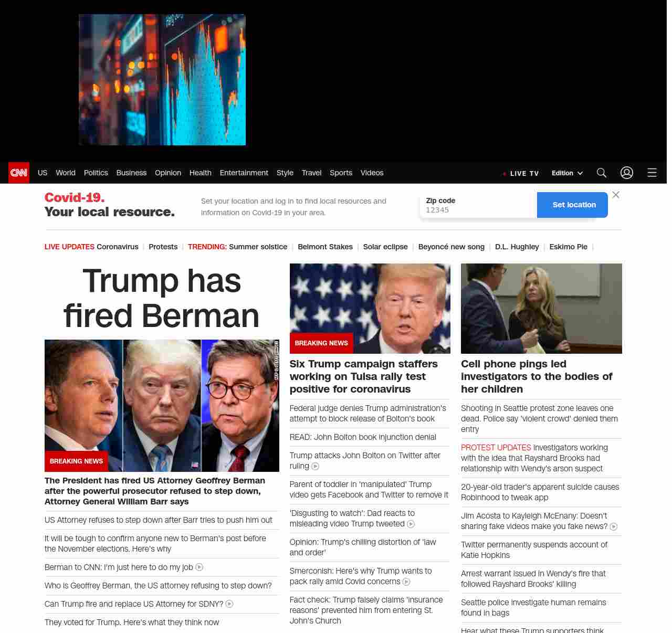Open the user account profile icon

627,173
